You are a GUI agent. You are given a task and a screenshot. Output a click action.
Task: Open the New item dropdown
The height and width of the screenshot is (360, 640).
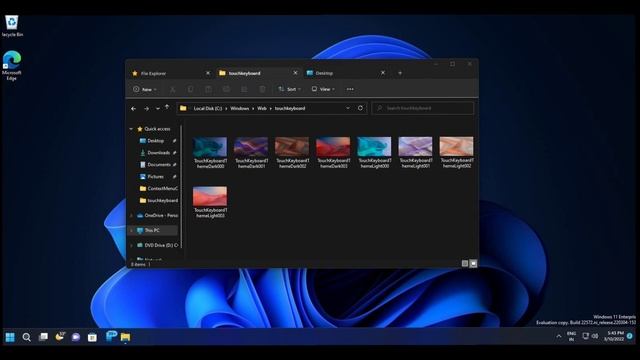coord(145,89)
